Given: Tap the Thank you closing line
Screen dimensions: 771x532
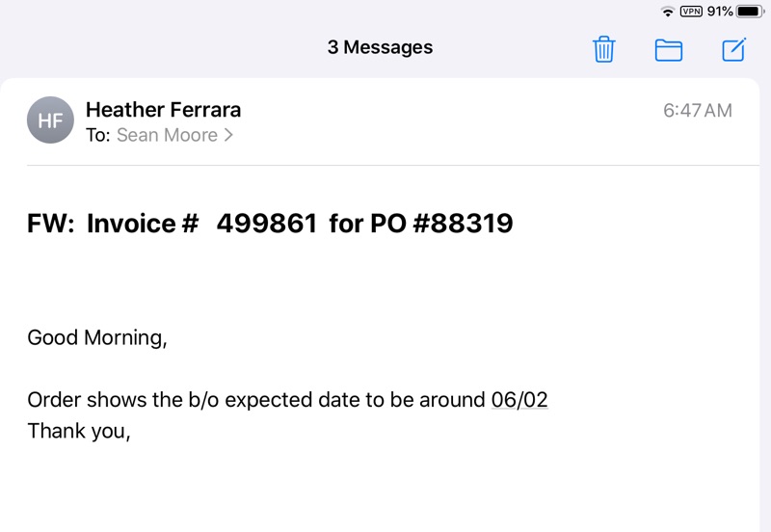Looking at the screenshot, I should point(78,431).
